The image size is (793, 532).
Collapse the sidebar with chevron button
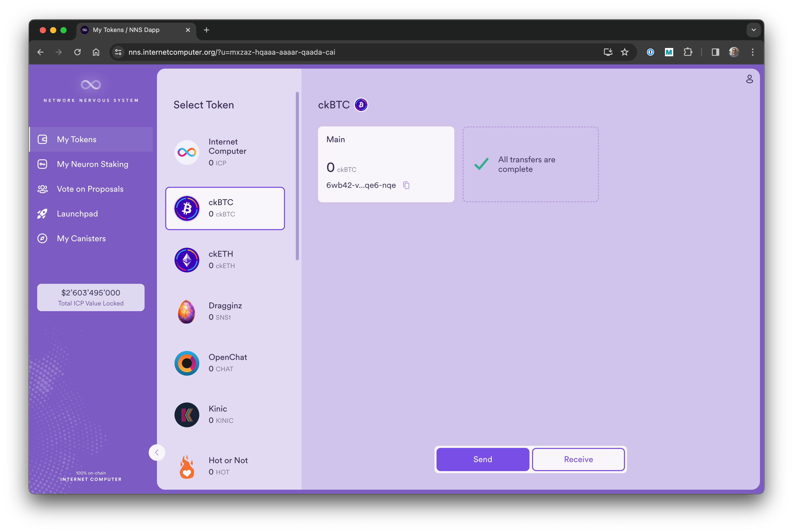tap(157, 452)
